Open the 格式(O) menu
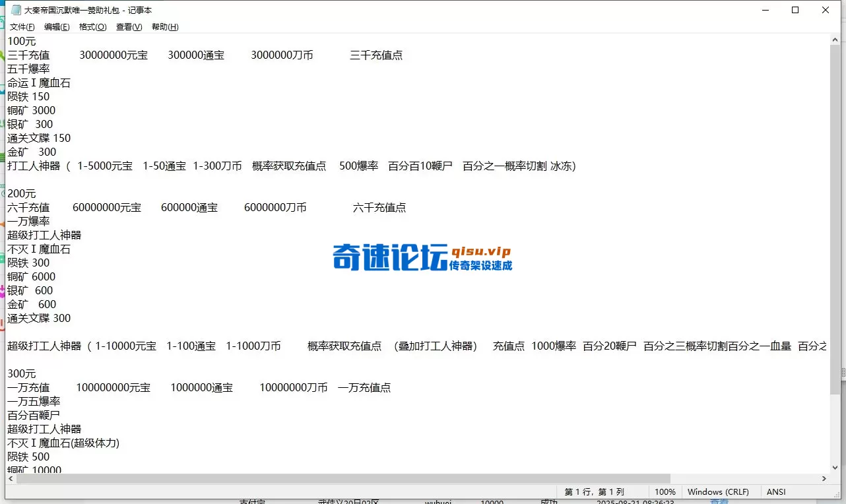846x504 pixels. (92, 26)
